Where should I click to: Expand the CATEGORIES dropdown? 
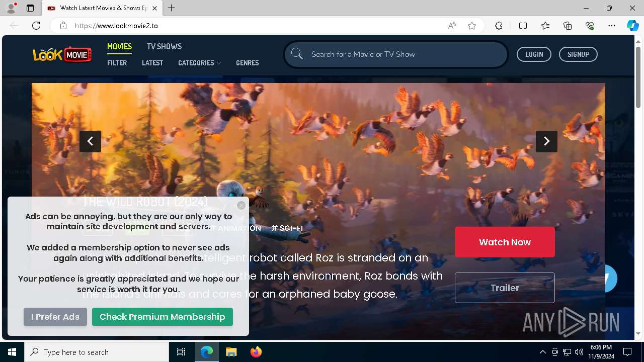(x=199, y=63)
